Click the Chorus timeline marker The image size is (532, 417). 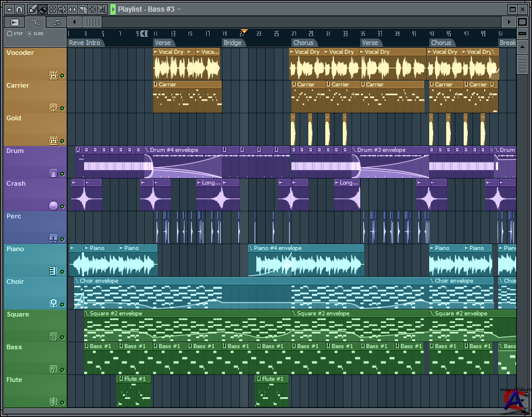tap(303, 43)
